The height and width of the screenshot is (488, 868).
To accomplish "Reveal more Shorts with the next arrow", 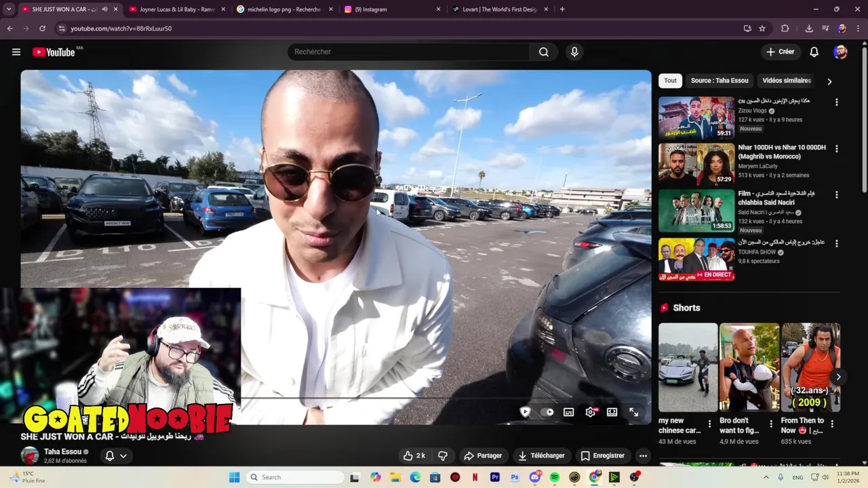I will [x=838, y=377].
